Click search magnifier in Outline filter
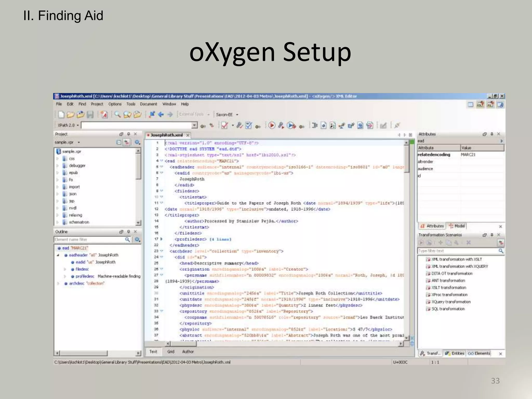Screen dimensions: 532x399 127,240
